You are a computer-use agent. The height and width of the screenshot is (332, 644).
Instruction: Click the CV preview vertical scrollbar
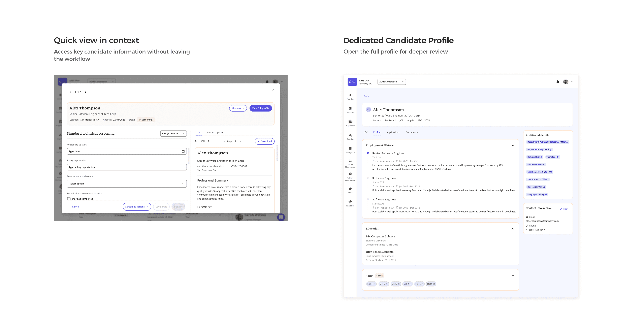click(277, 153)
